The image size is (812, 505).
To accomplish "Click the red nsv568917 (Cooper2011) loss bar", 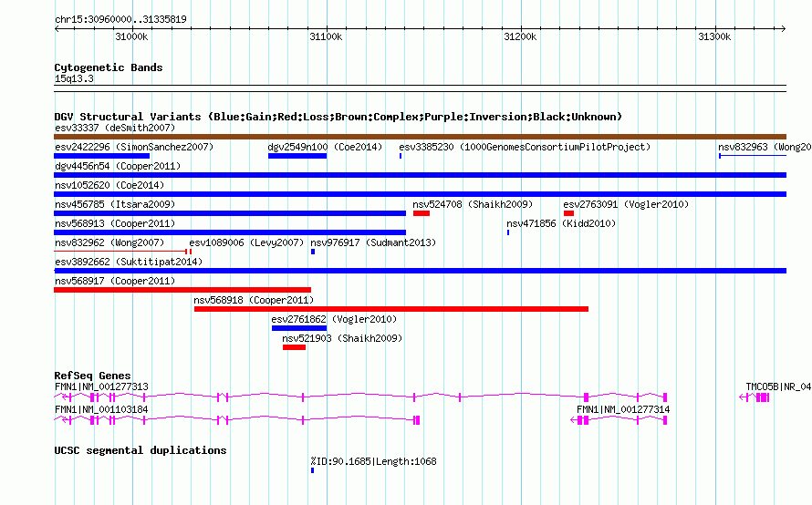I will (x=182, y=290).
